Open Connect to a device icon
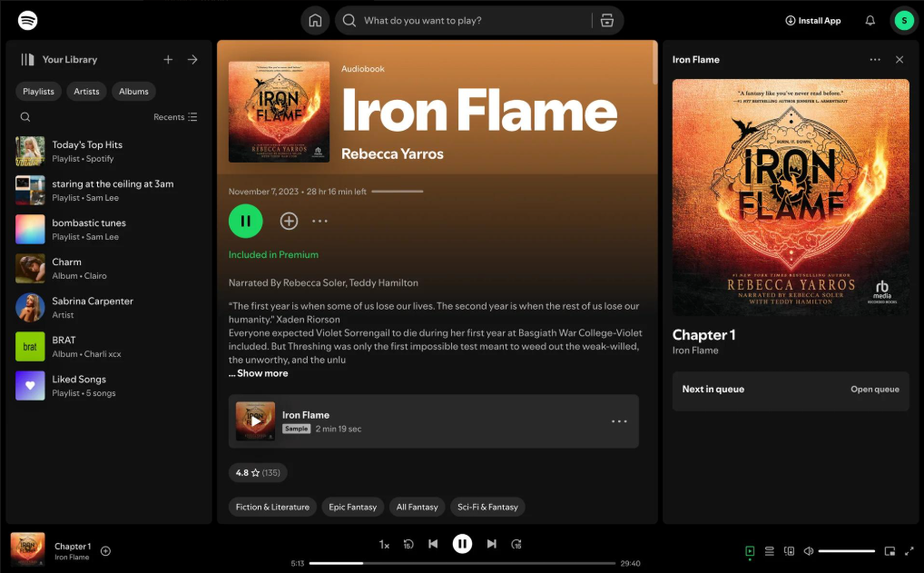The width and height of the screenshot is (924, 573). point(789,551)
